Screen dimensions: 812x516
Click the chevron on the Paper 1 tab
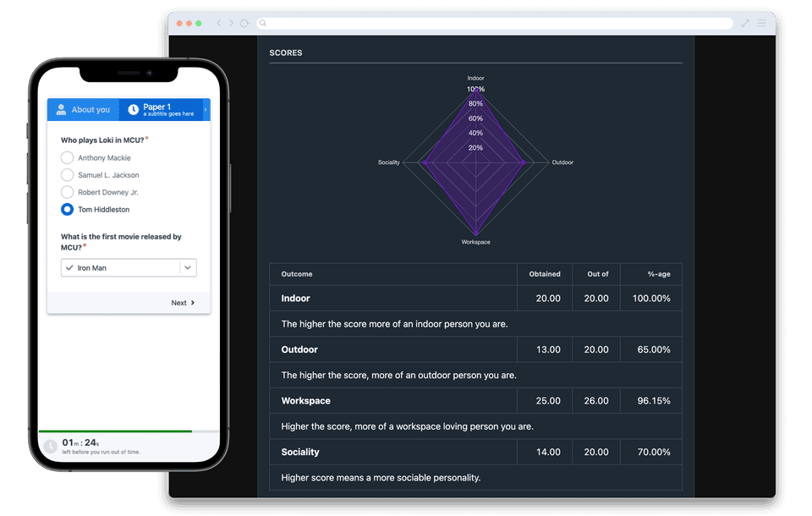205,109
